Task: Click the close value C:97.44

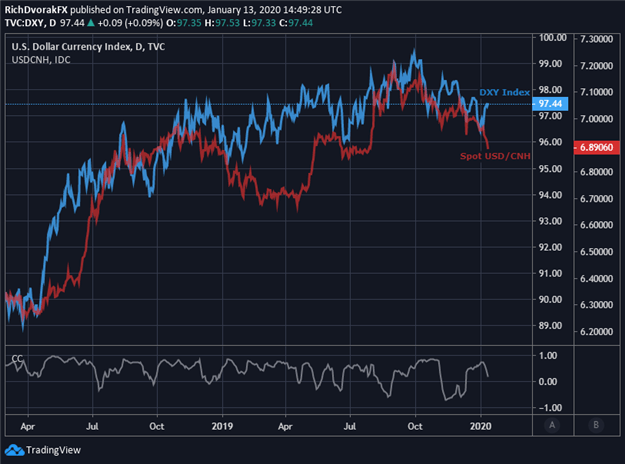Action: point(296,23)
